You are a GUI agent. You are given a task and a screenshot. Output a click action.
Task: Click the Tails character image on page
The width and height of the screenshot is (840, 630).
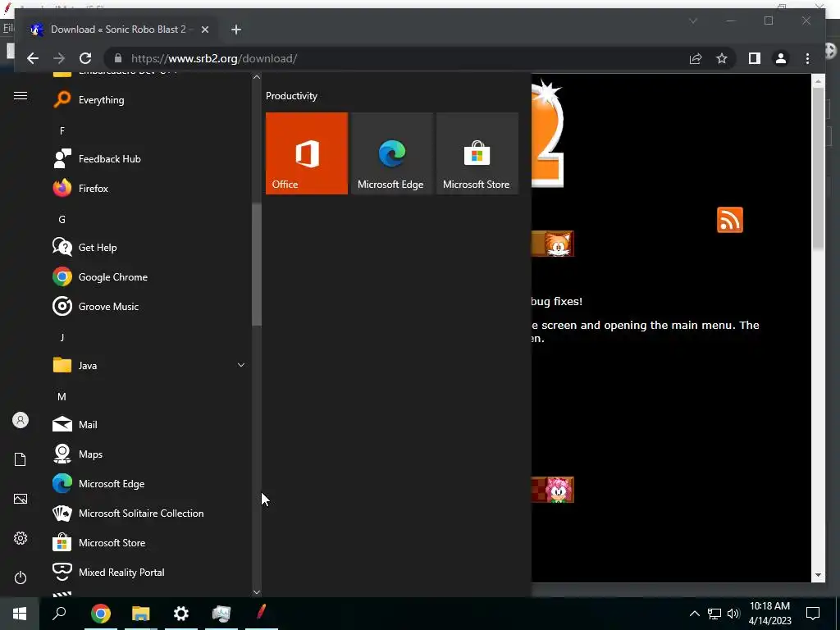coord(558,244)
